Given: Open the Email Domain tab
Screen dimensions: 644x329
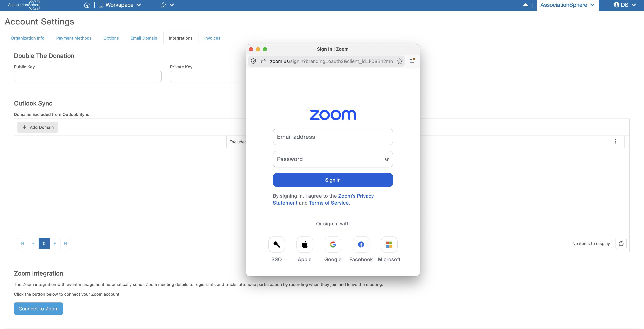Looking at the screenshot, I should click(x=144, y=38).
